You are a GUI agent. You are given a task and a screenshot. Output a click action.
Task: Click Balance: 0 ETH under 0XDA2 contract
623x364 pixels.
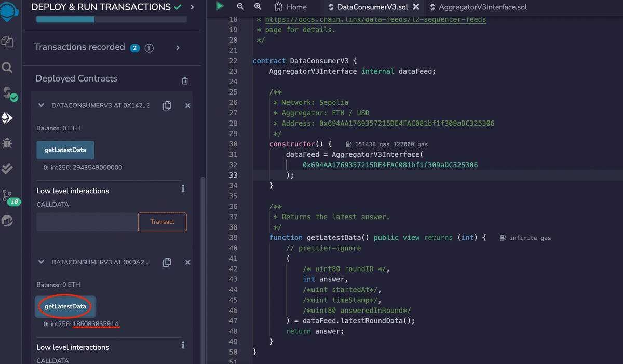click(x=58, y=285)
